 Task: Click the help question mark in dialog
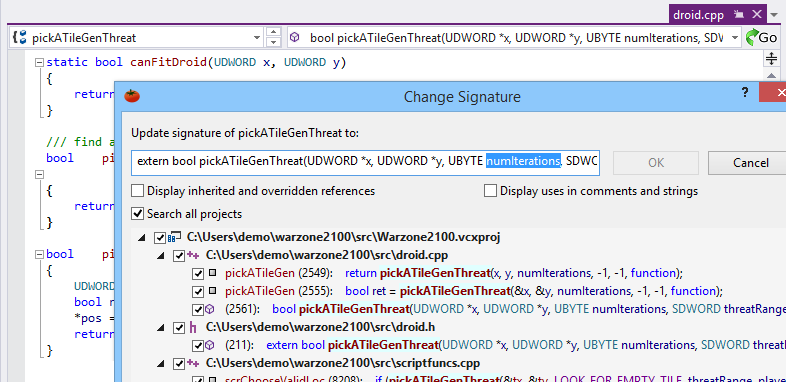click(x=745, y=92)
